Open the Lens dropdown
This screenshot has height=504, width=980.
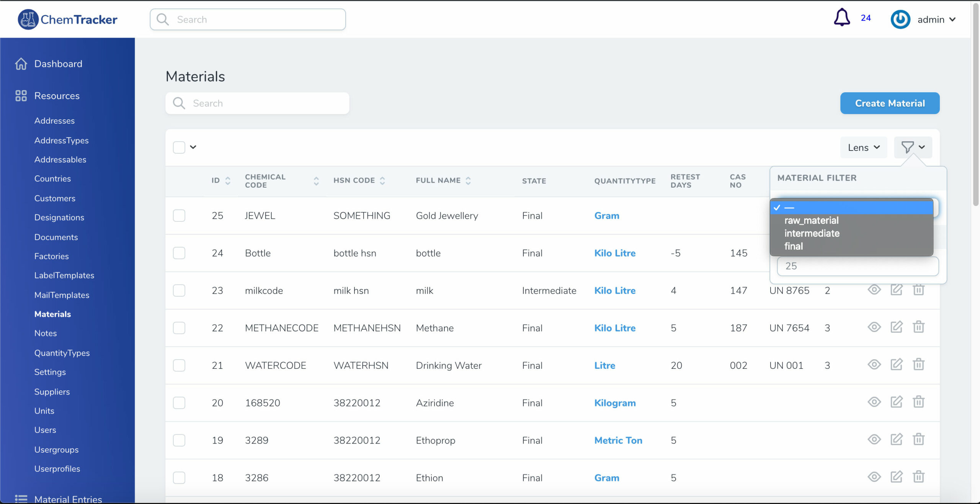pyautogui.click(x=863, y=147)
